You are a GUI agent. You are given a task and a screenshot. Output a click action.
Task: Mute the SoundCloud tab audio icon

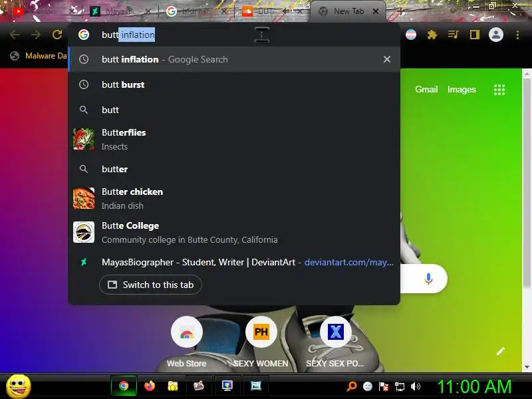click(x=287, y=11)
